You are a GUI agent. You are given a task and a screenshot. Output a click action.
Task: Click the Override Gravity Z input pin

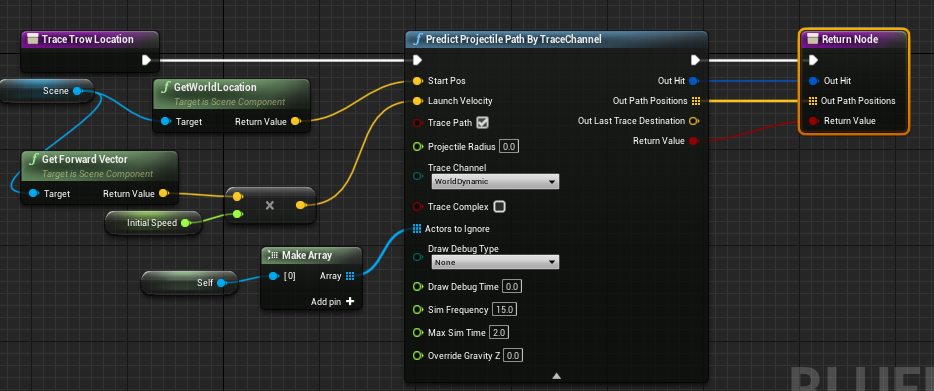[418, 356]
